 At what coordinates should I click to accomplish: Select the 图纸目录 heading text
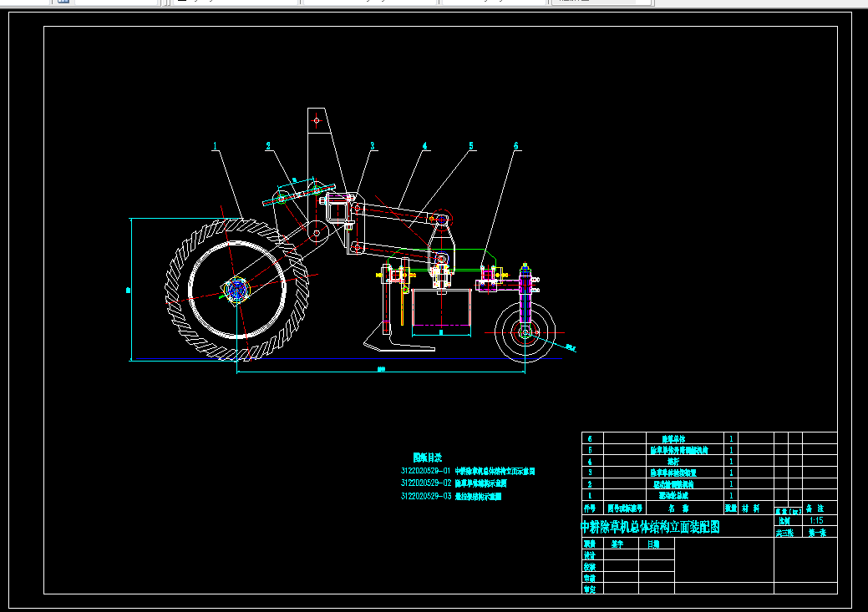(427, 458)
